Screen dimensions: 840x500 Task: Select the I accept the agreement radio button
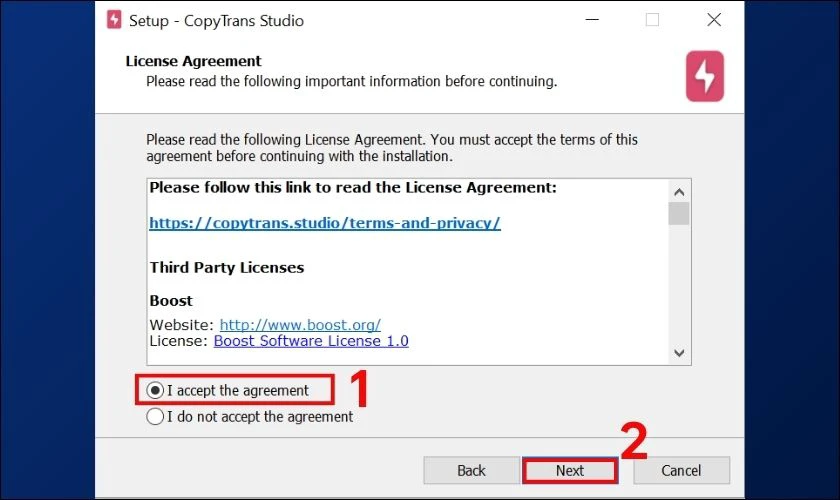tap(155, 390)
